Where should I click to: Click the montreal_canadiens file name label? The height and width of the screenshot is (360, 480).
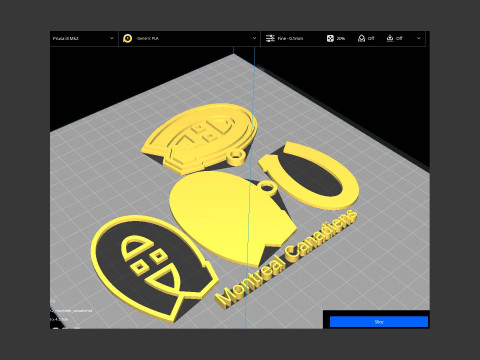coord(72,311)
